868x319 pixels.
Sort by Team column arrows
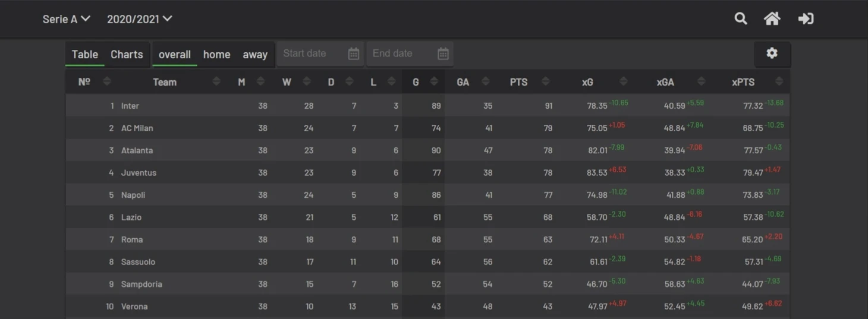[216, 81]
